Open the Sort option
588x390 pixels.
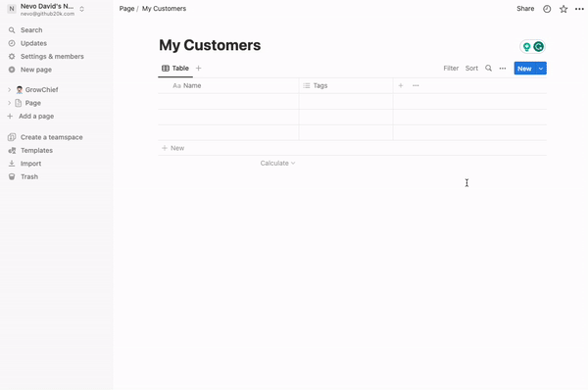[471, 69]
